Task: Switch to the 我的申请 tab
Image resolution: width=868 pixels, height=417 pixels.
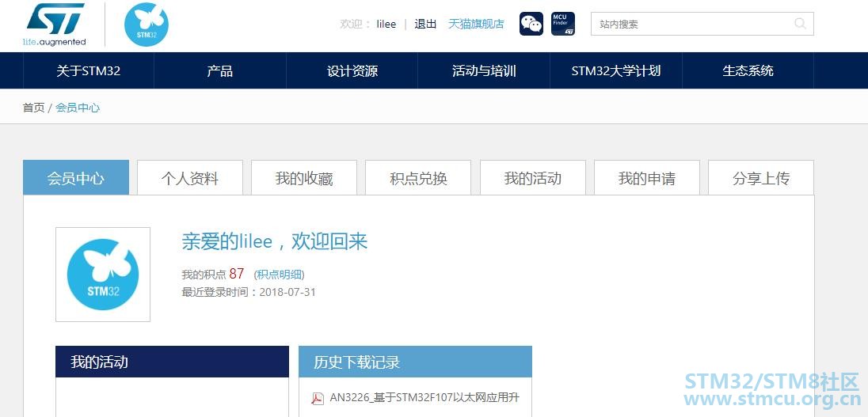Action: click(646, 178)
